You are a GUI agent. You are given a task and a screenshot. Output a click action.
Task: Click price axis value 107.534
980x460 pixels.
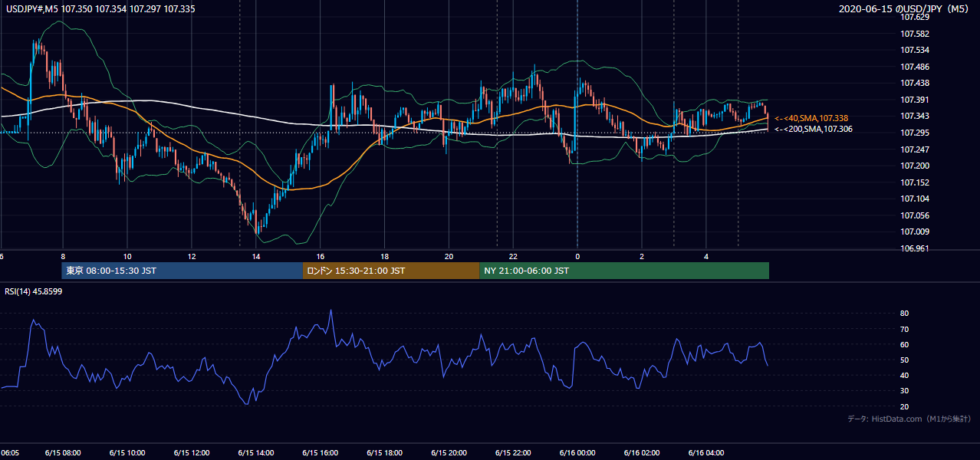[x=916, y=51]
